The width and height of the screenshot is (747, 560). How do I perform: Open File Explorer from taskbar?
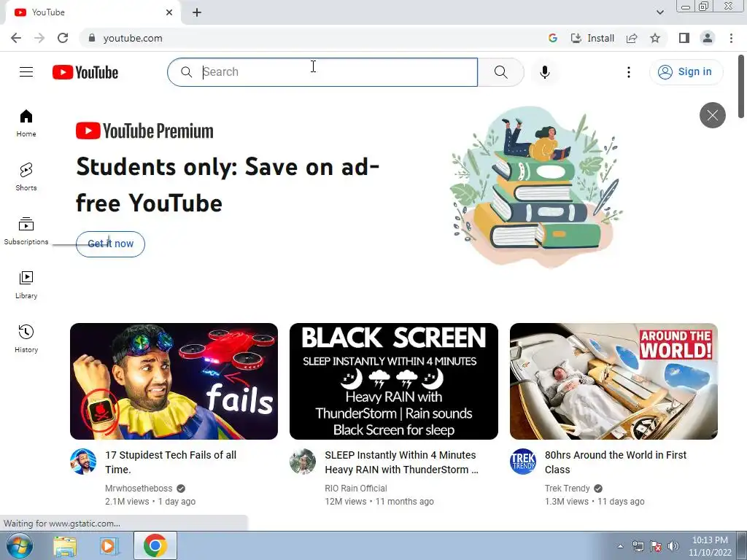coord(65,546)
